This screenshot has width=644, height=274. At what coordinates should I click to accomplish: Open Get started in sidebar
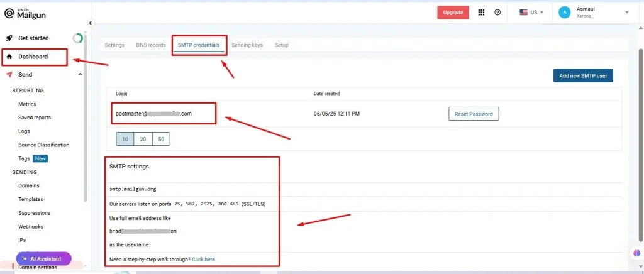[33, 38]
